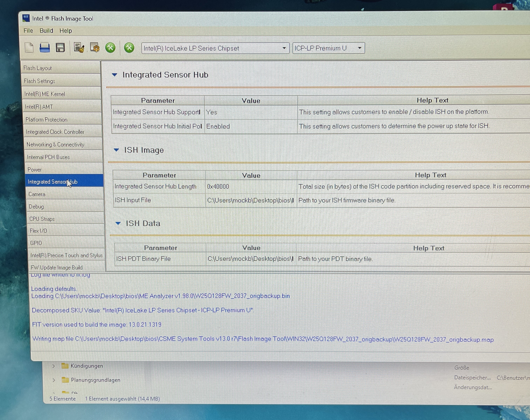Click the document with broom icon

click(79, 48)
